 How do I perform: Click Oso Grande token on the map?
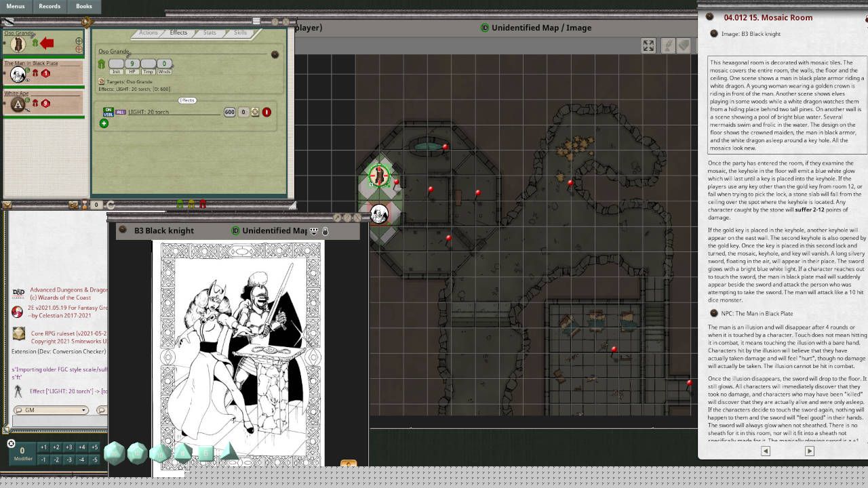pyautogui.click(x=379, y=176)
